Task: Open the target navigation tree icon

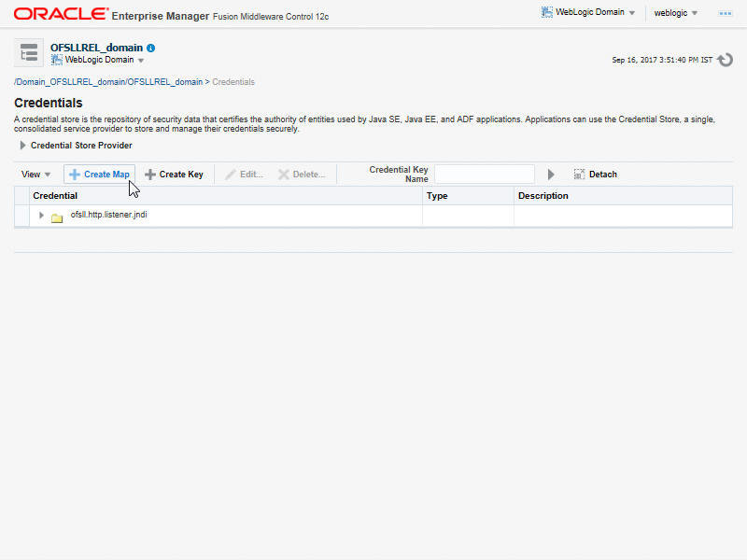Action: click(x=29, y=52)
